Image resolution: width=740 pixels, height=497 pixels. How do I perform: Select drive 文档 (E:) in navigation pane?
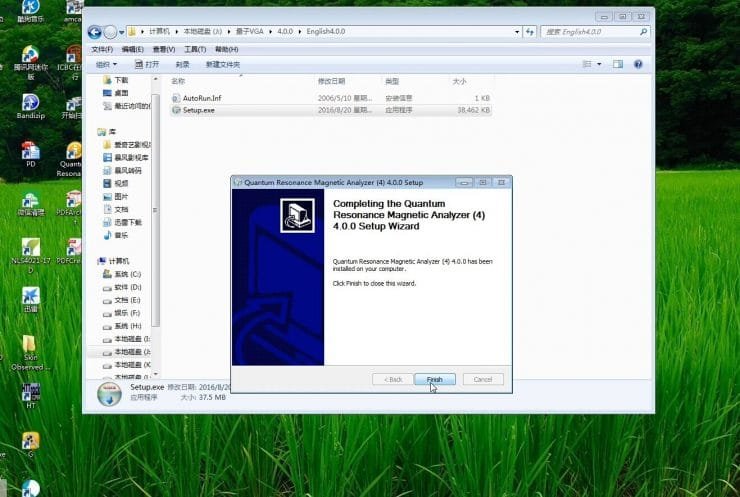tap(122, 300)
